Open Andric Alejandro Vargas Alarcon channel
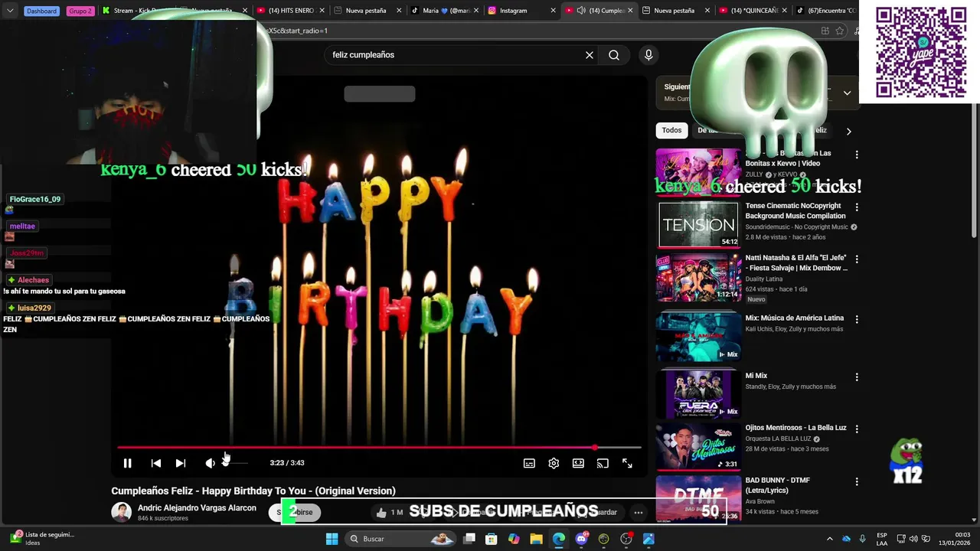Screen dimensions: 980x551 point(197,508)
